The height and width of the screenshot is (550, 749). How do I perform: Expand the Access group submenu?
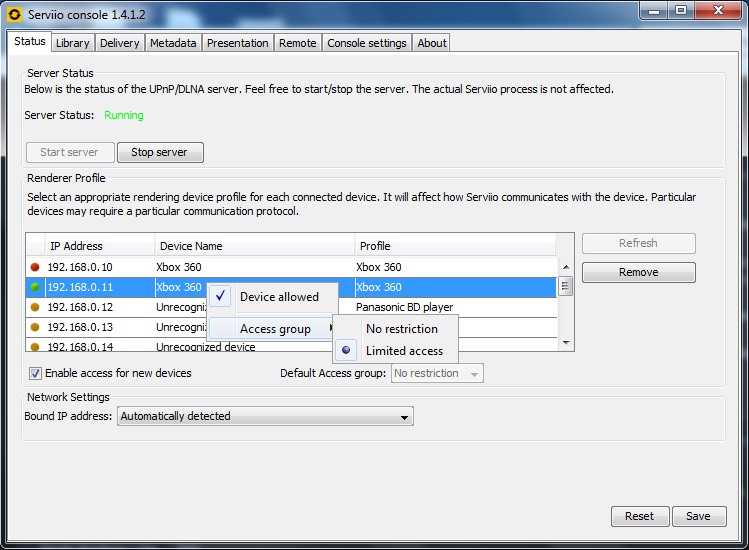(271, 329)
